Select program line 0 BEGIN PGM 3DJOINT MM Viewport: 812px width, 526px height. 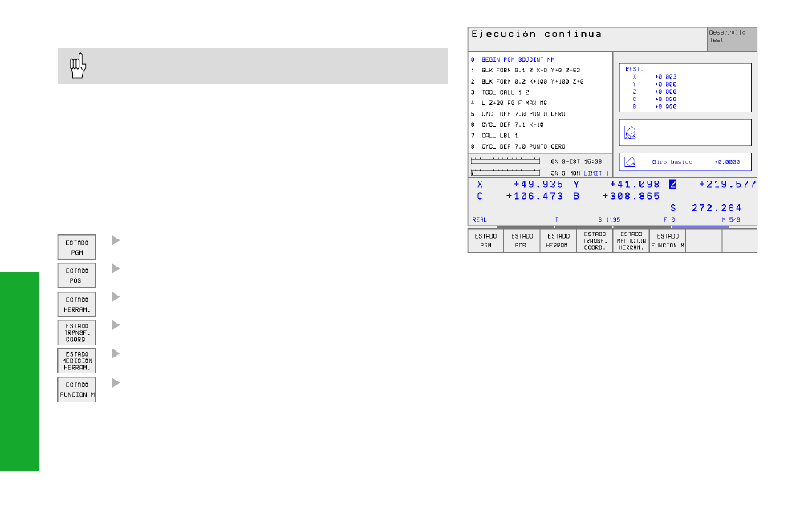point(513,59)
